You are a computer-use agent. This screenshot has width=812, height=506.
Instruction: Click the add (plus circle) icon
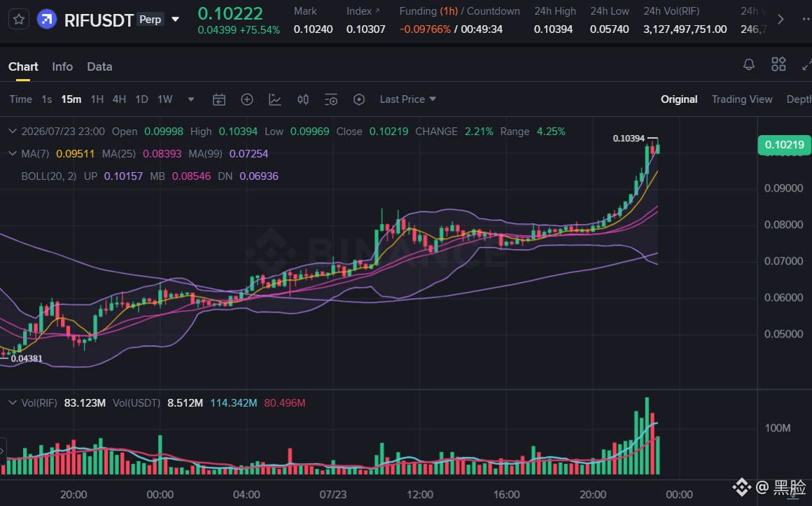pyautogui.click(x=247, y=99)
